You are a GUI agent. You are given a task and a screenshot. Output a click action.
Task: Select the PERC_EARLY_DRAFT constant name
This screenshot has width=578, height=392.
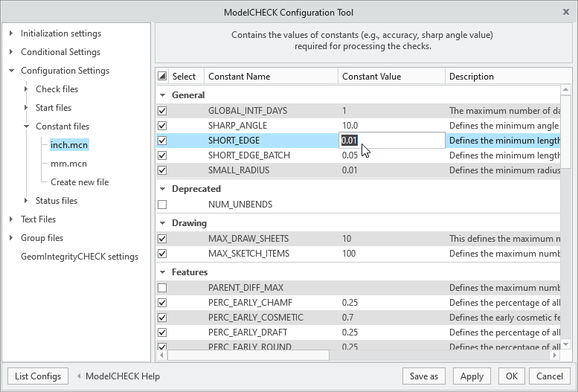tap(248, 332)
